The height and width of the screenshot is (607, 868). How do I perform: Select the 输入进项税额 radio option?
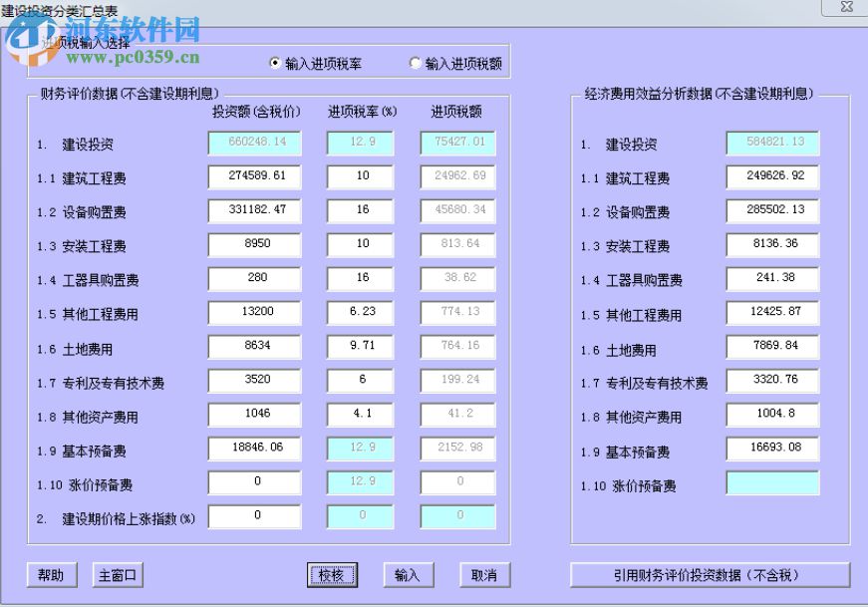point(415,63)
